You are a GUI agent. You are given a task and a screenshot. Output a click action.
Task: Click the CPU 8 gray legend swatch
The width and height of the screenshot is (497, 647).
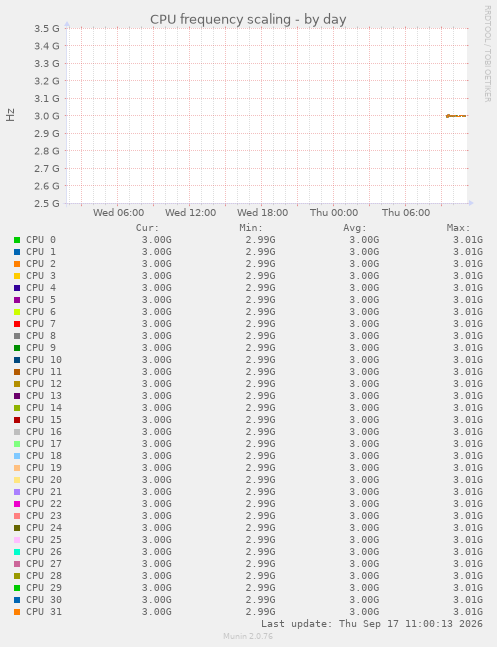tap(17, 336)
